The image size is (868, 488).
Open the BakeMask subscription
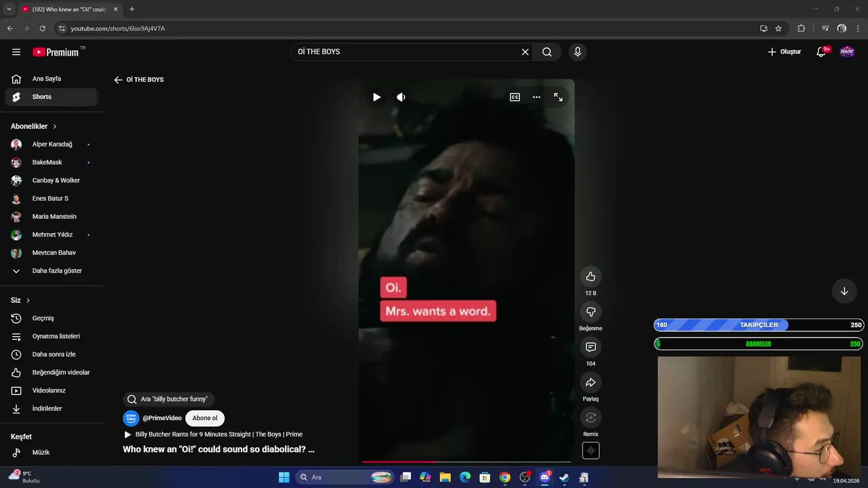click(52, 163)
